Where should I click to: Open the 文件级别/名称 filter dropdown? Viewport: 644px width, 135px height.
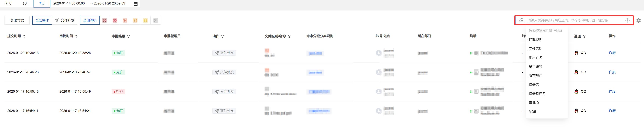tap(289, 36)
